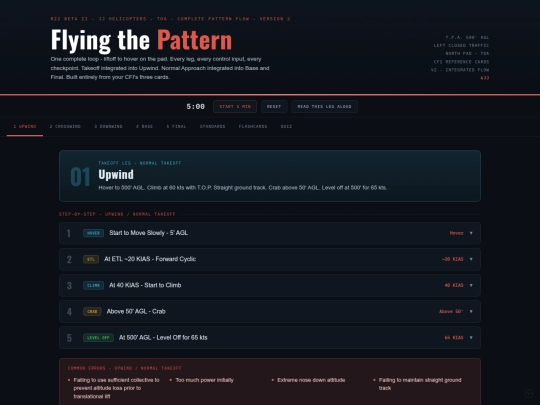Click the '~20 KIAS' label in step 2
Image resolution: width=540 pixels, height=405 pixels.
453,259
